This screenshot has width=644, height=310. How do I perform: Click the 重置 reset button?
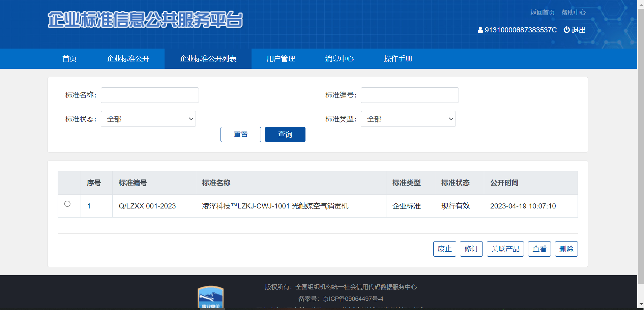coord(240,134)
